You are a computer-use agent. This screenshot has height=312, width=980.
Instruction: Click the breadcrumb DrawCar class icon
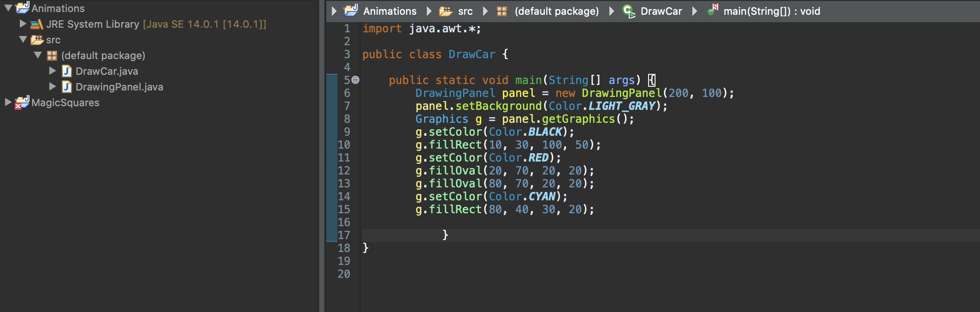[629, 11]
